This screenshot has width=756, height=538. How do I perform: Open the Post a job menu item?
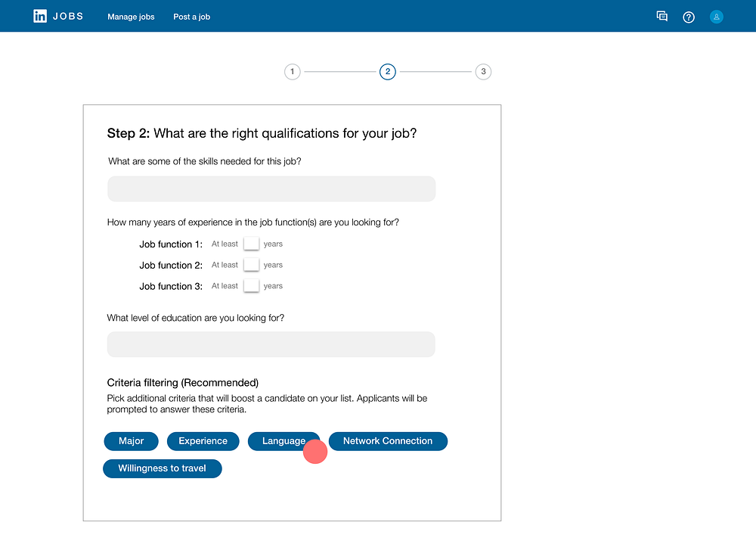click(191, 17)
